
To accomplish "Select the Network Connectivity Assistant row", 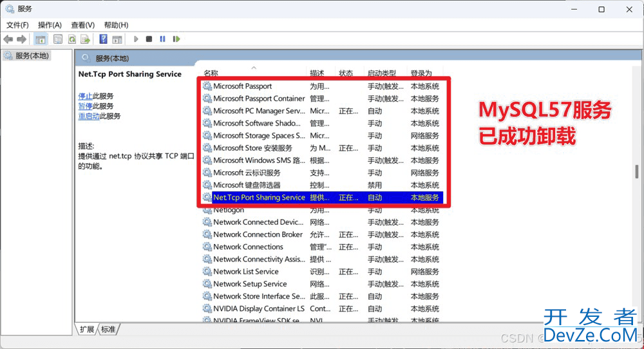I will click(x=323, y=259).
